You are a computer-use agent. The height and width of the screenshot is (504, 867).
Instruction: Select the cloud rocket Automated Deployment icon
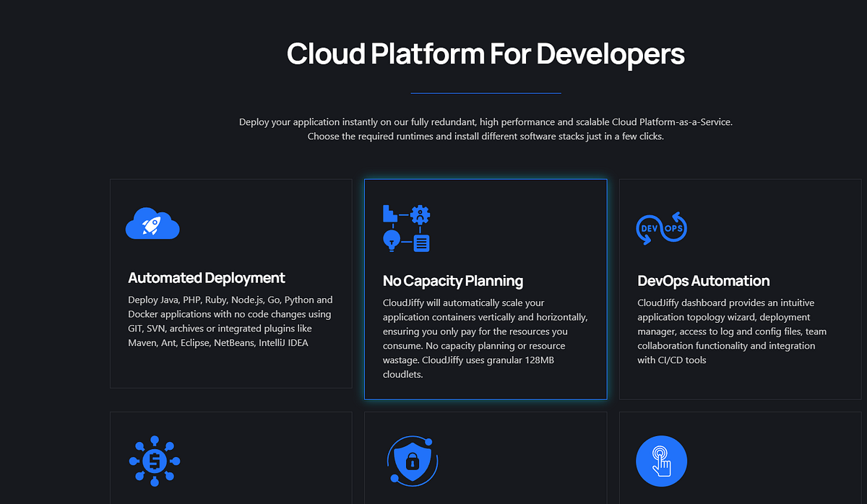pos(152,225)
